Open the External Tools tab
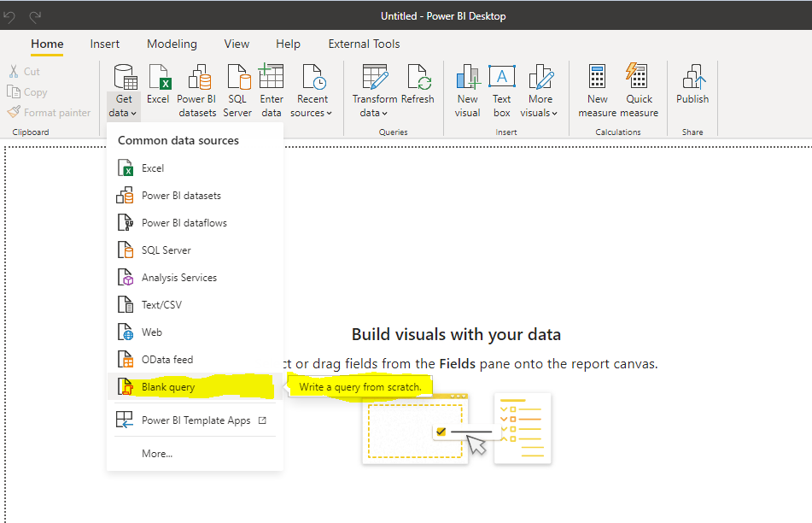The height and width of the screenshot is (523, 812). 364,44
